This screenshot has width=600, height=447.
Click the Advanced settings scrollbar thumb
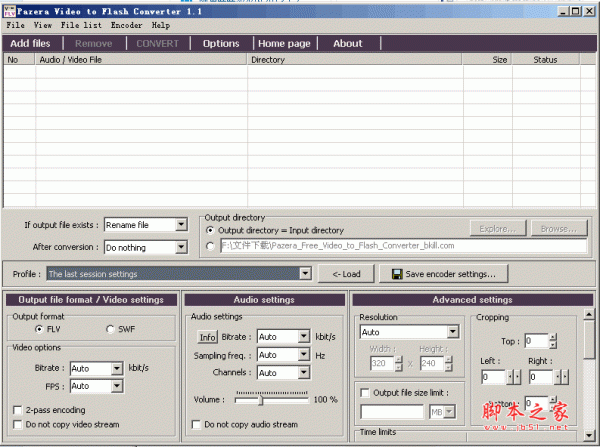click(x=589, y=340)
